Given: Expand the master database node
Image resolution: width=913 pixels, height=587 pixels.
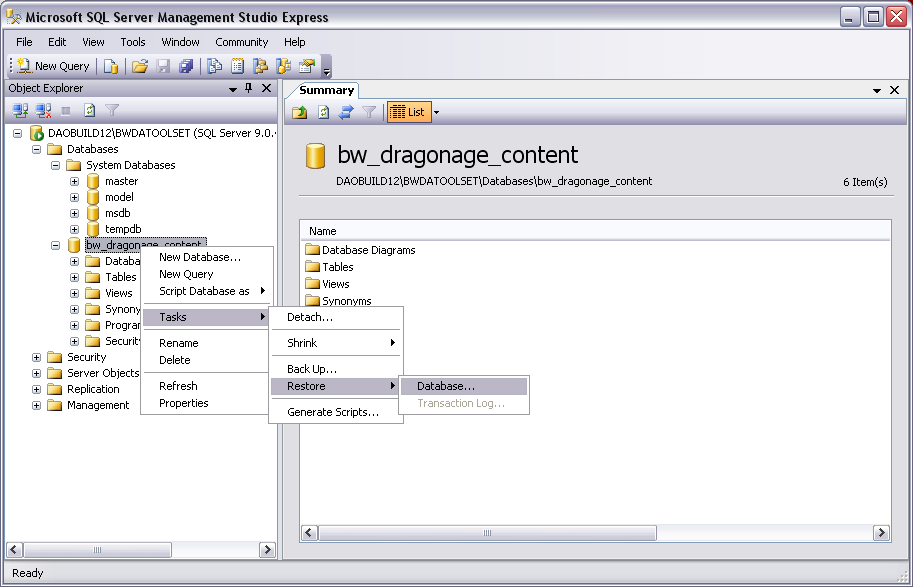Looking at the screenshot, I should tap(74, 181).
